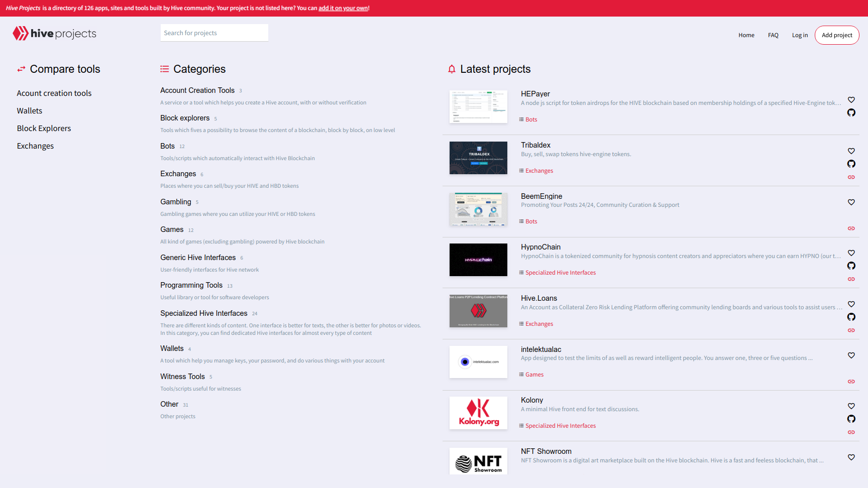Open BeemEngine website link icon
Viewport: 868px width, 488px height.
pos(851,228)
